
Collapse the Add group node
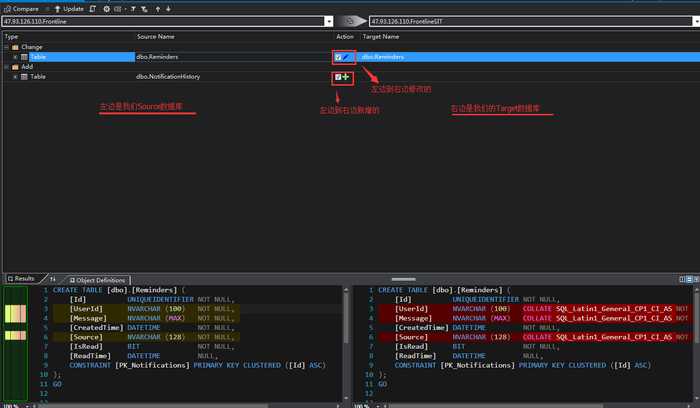coord(6,67)
